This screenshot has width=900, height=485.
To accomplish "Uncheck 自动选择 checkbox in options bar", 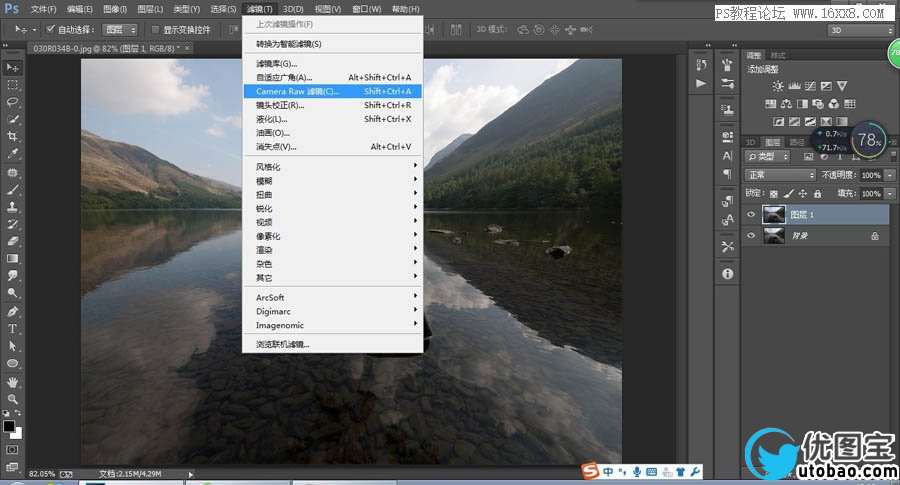I will [51, 29].
